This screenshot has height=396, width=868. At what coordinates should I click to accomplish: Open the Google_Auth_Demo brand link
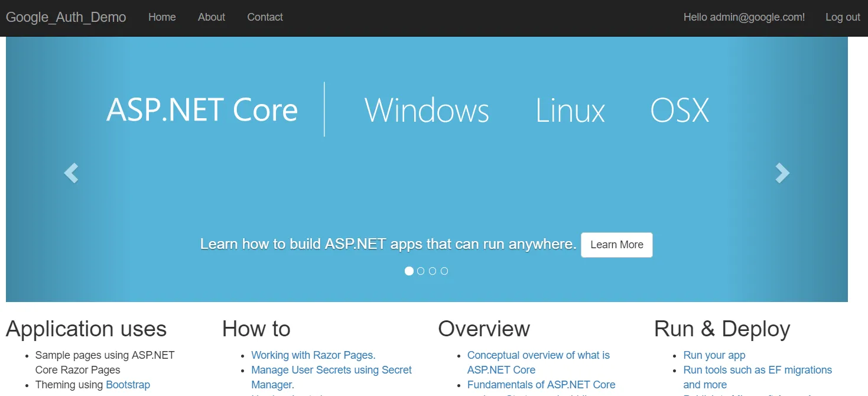pos(66,17)
